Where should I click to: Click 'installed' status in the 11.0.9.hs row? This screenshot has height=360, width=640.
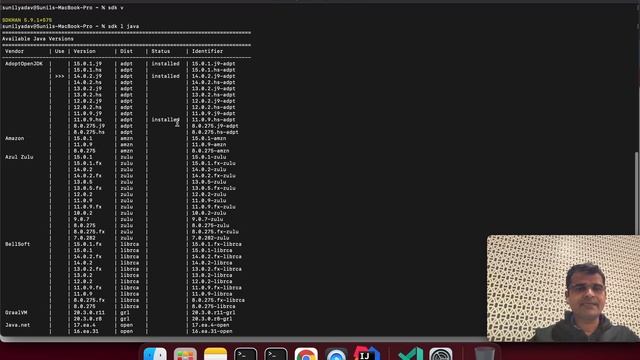[x=165, y=120]
